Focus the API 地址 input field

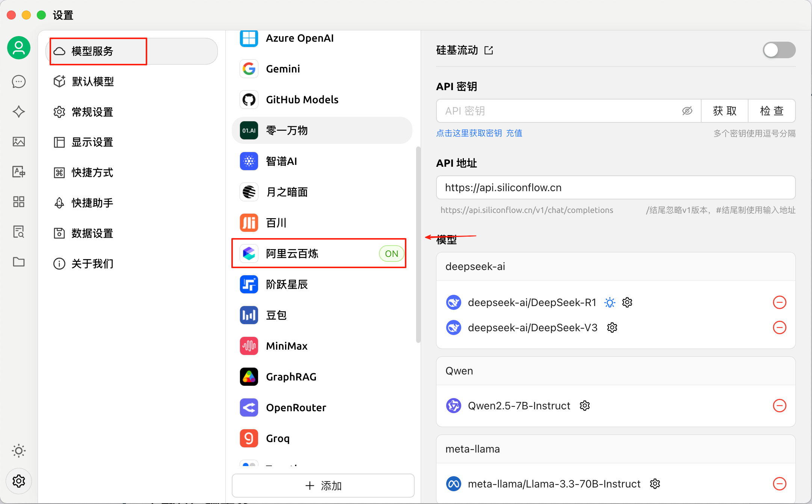616,187
